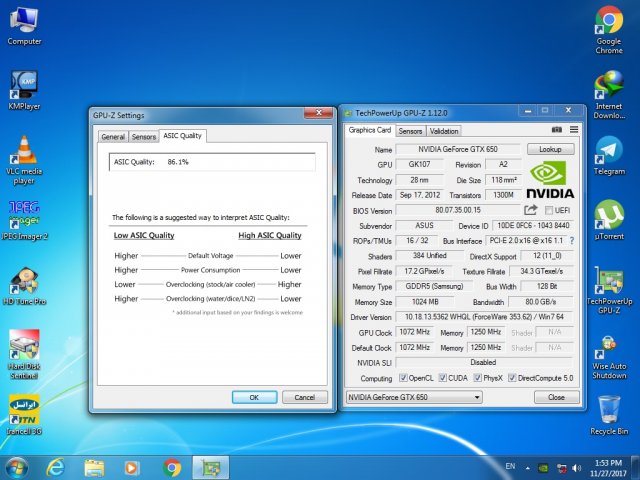Click the Show desktop strip

point(637,468)
